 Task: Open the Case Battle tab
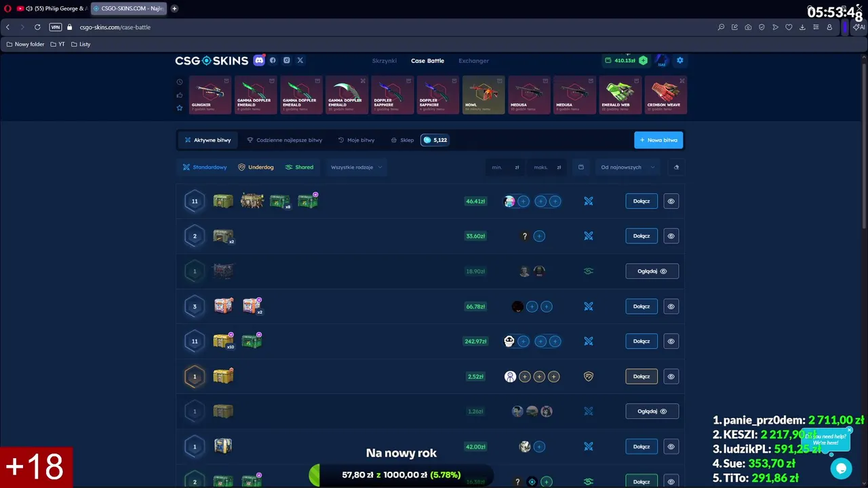[427, 61]
